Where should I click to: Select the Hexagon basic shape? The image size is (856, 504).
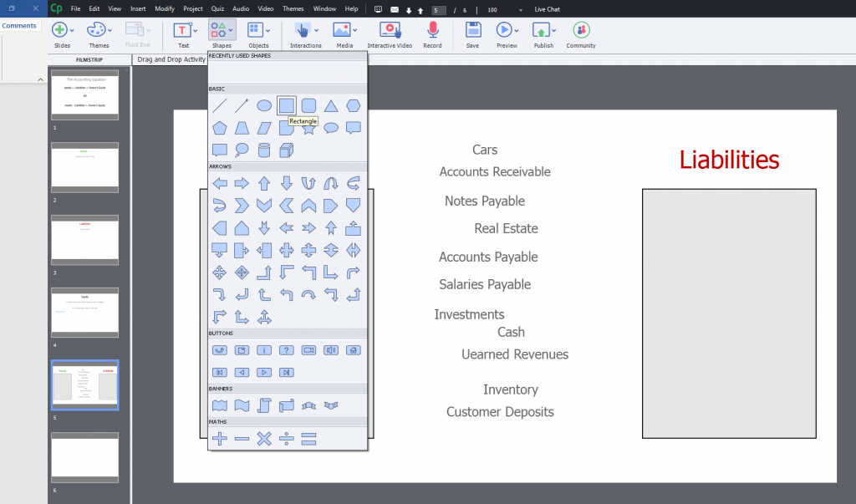354,105
